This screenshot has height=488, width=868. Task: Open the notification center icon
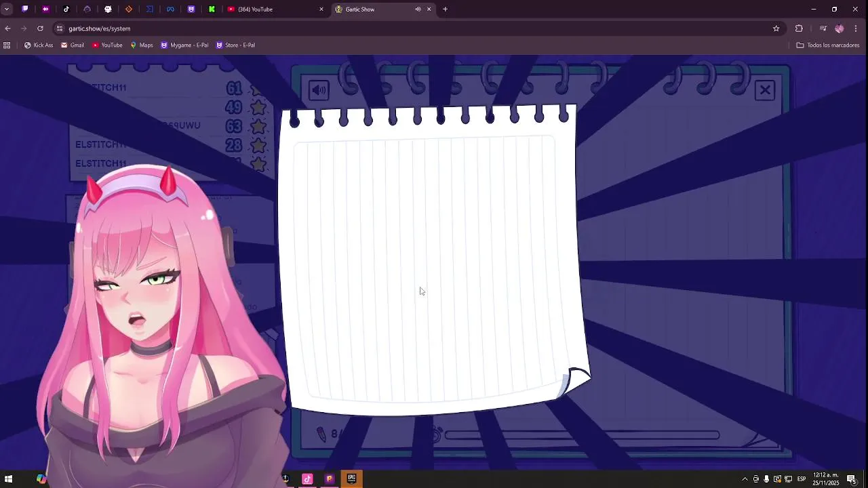tap(851, 479)
